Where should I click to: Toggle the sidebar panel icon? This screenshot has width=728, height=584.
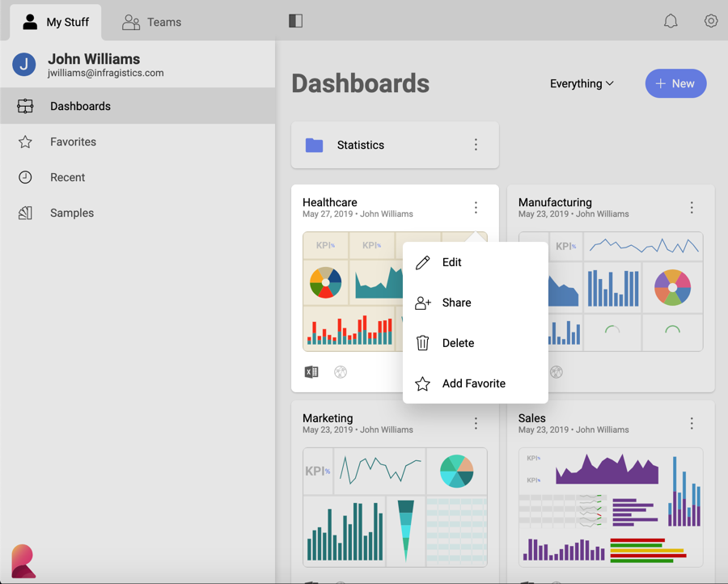click(296, 21)
